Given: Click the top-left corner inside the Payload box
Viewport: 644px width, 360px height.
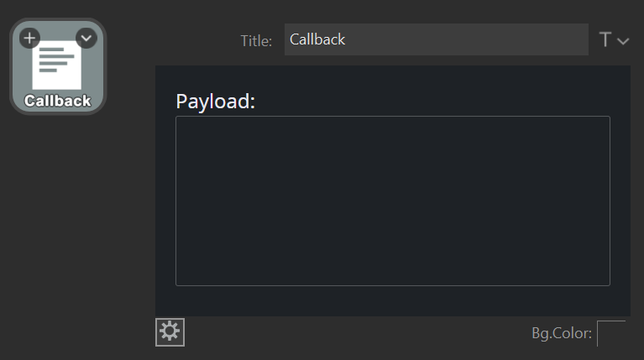Looking at the screenshot, I should [x=182, y=123].
